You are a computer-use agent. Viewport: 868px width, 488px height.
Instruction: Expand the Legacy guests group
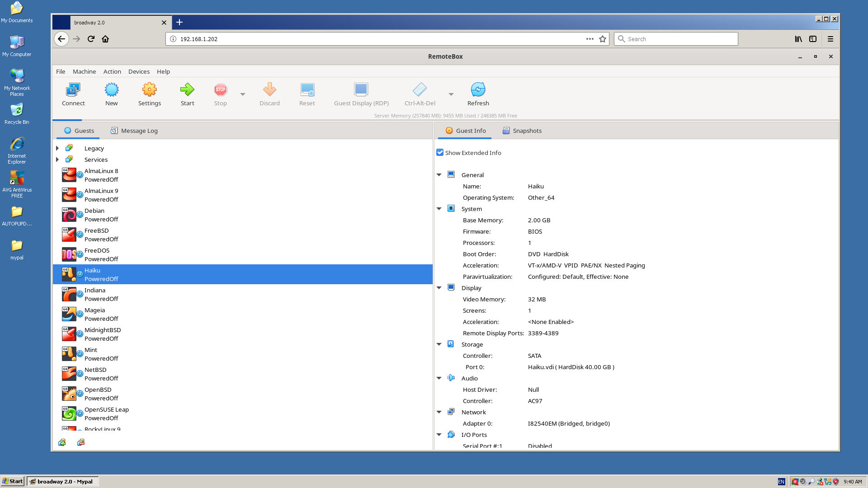(x=57, y=148)
